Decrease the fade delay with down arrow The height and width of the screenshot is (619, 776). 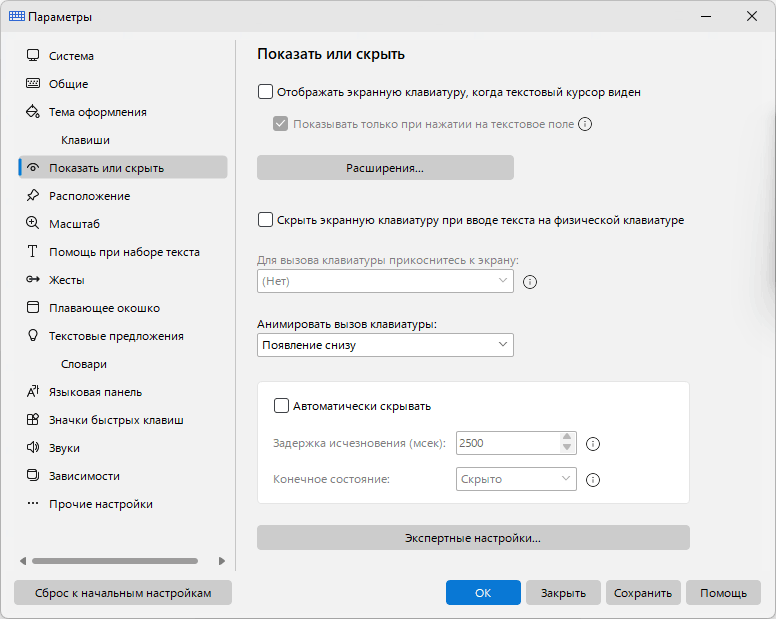coord(567,448)
